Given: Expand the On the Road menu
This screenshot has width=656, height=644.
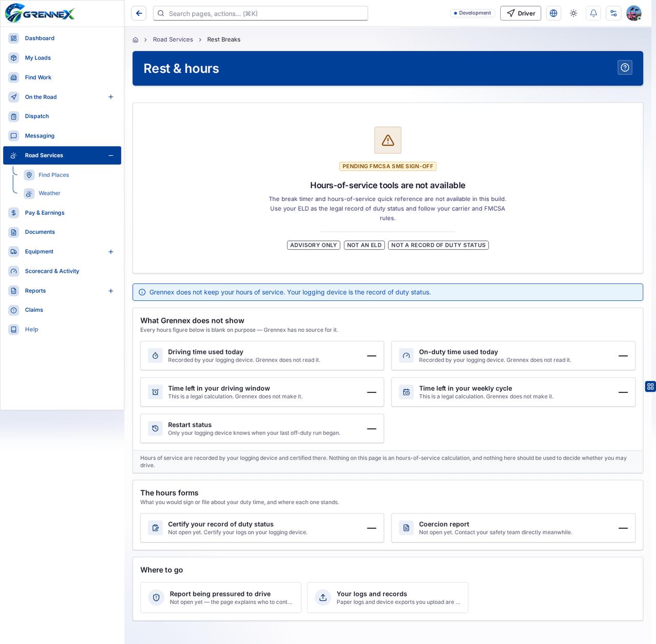Looking at the screenshot, I should click(111, 97).
